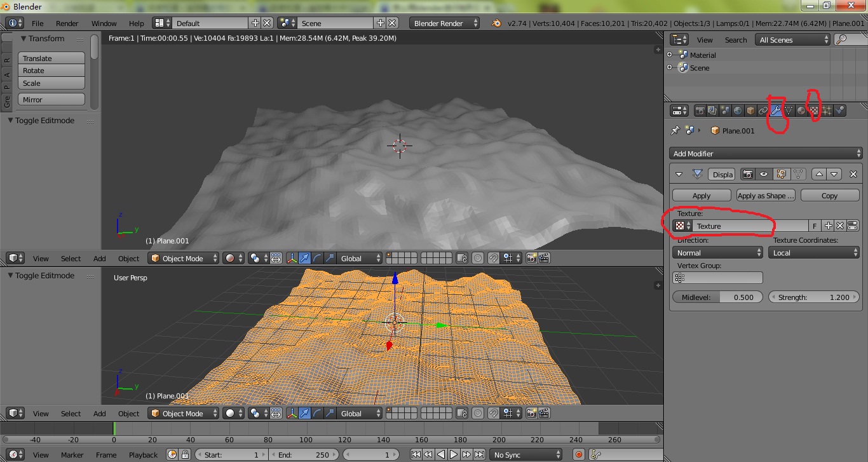This screenshot has height=462, width=868.
Task: Remove the Displace modifier with its X
Action: tap(853, 174)
